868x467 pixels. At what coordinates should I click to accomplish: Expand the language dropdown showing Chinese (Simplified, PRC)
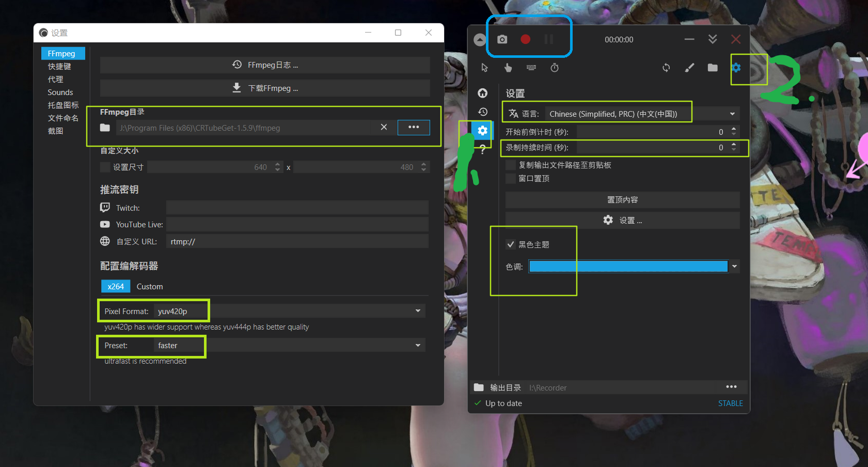tap(642, 114)
